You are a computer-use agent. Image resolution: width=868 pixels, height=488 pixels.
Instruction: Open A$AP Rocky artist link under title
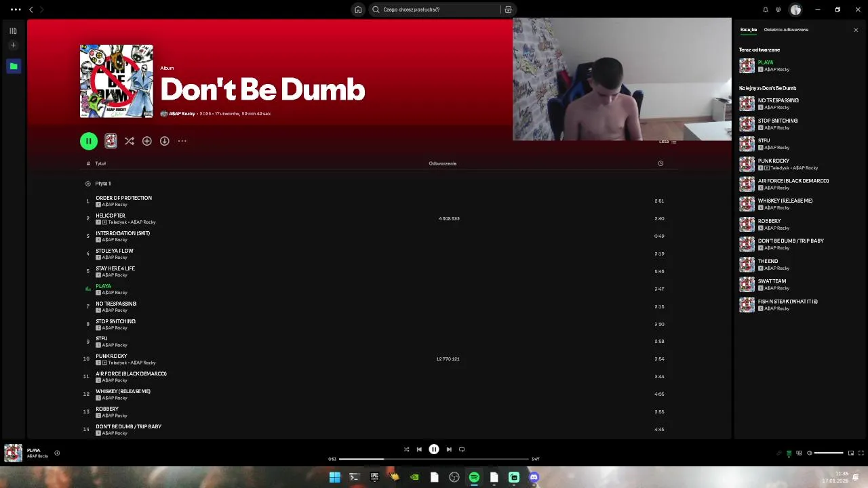(x=182, y=114)
